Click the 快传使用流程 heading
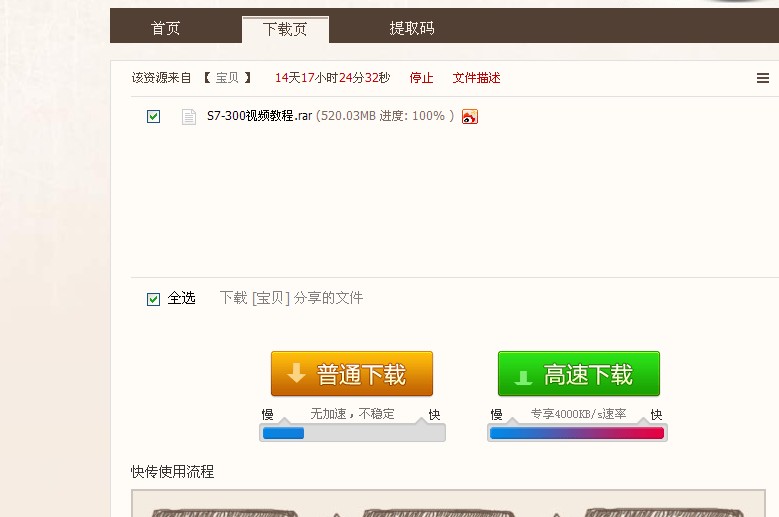 pyautogui.click(x=172, y=471)
